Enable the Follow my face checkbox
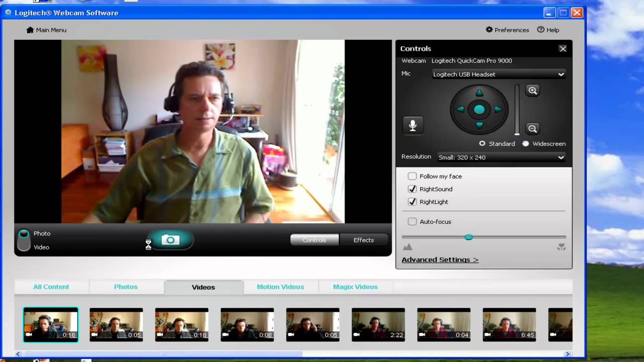Viewport: 644px width, 362px height. pos(412,176)
